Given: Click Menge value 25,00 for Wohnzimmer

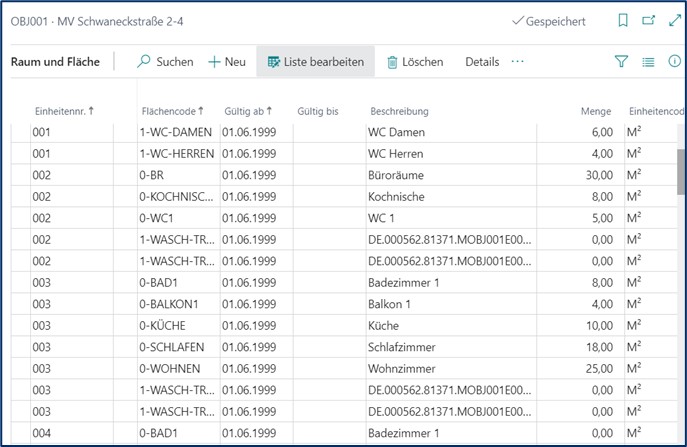Looking at the screenshot, I should click(597, 369).
